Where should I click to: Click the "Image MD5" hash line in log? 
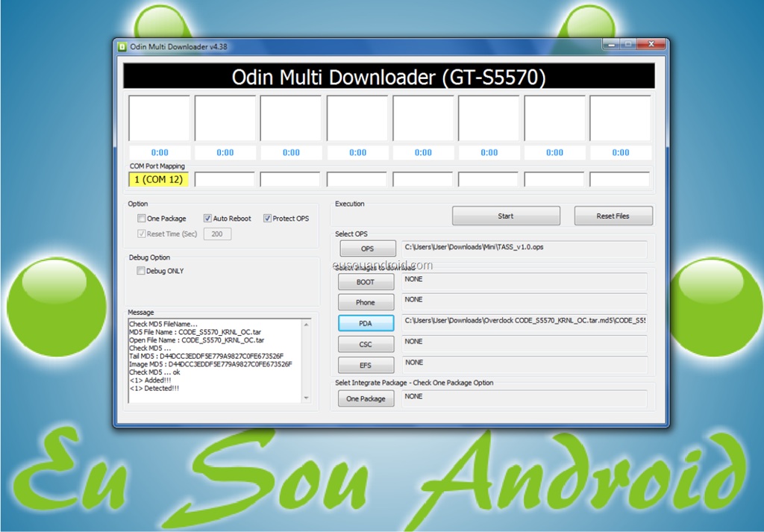tap(210, 364)
